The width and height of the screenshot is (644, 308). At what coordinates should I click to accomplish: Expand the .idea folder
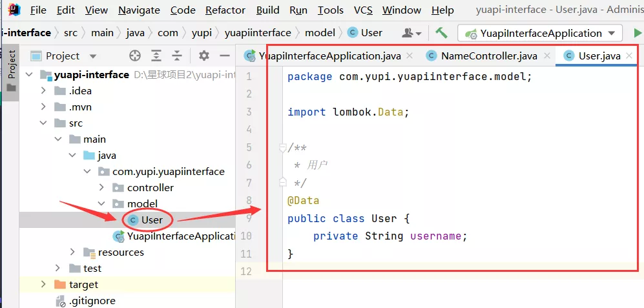tap(44, 91)
